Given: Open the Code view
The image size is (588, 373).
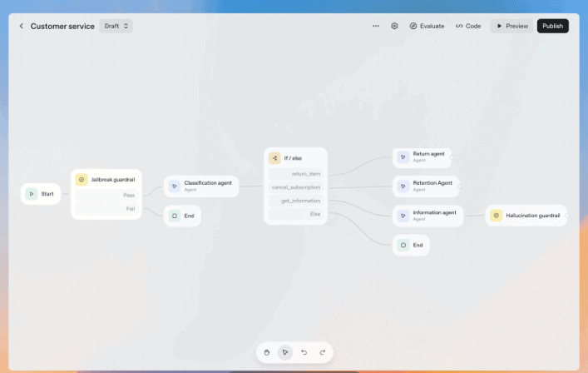Looking at the screenshot, I should 468,26.
